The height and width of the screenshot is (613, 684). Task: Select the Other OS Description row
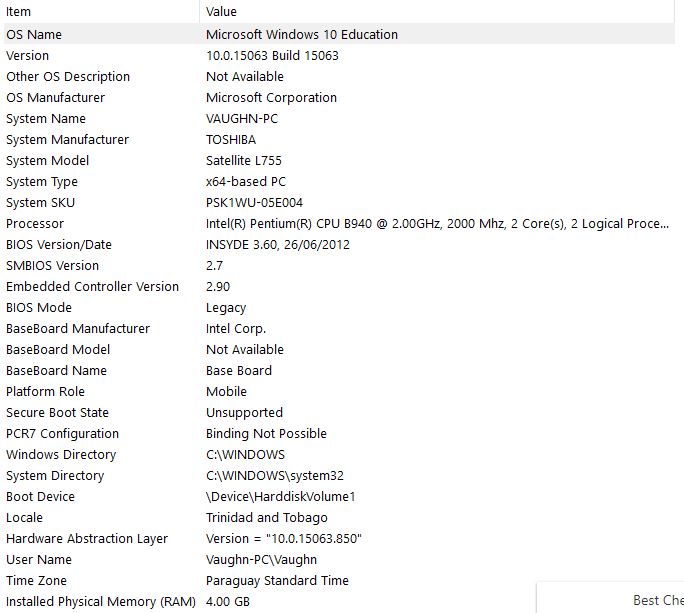coord(339,76)
